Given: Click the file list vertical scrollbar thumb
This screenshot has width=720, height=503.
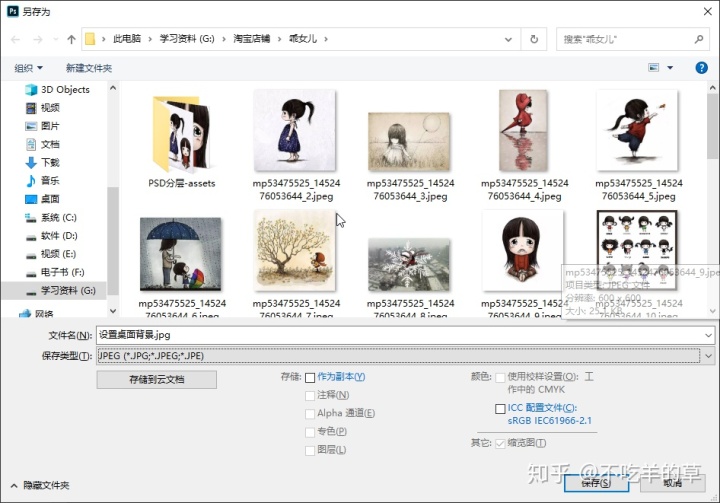Looking at the screenshot, I should [x=713, y=125].
